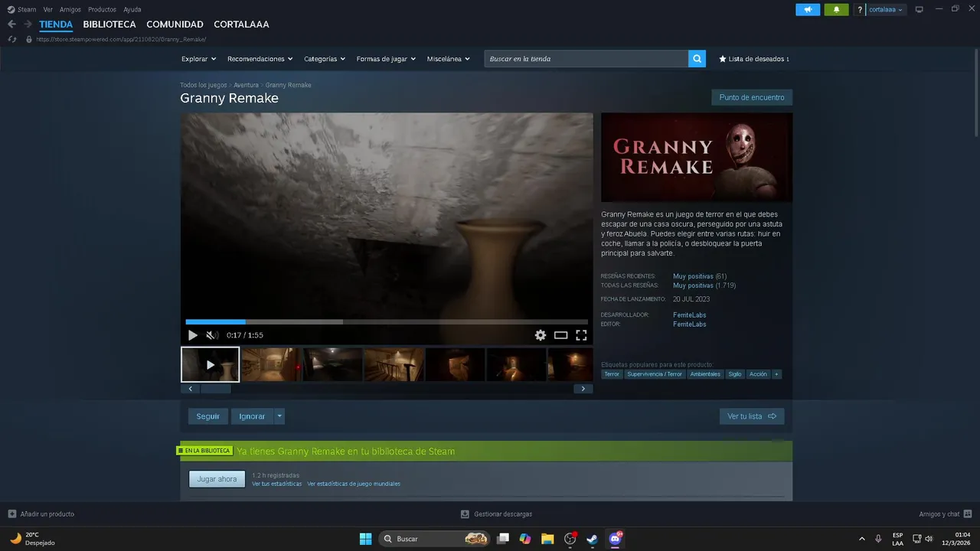Open dropdown arrow beside Ignorar
This screenshot has height=551, width=980.
coord(279,416)
